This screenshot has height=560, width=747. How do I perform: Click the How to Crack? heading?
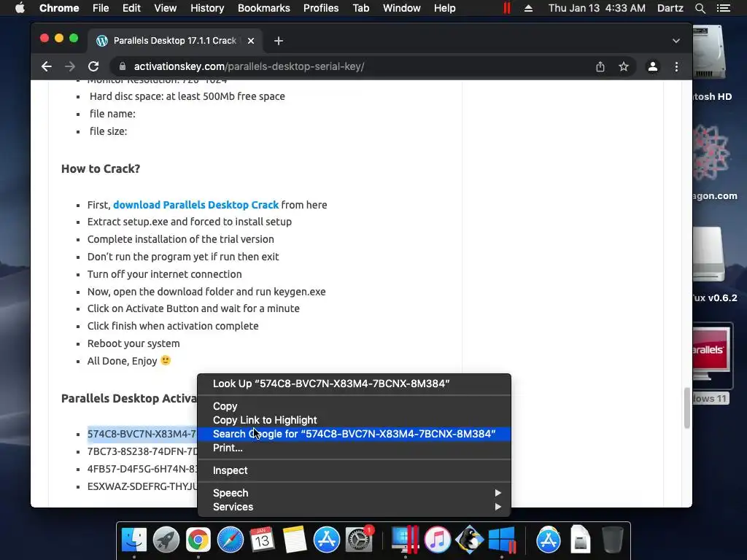click(x=101, y=168)
